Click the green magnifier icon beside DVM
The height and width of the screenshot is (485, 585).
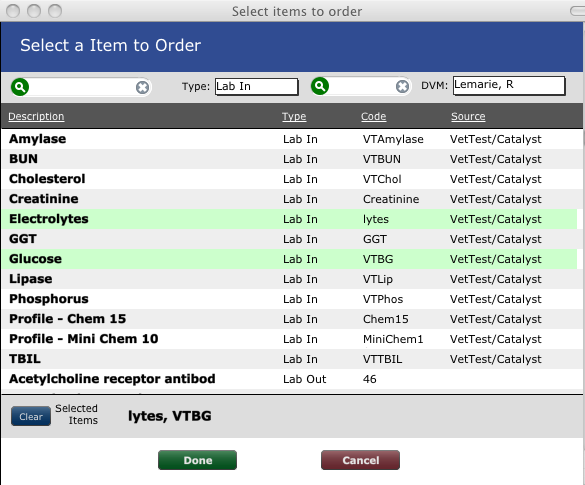tap(320, 86)
